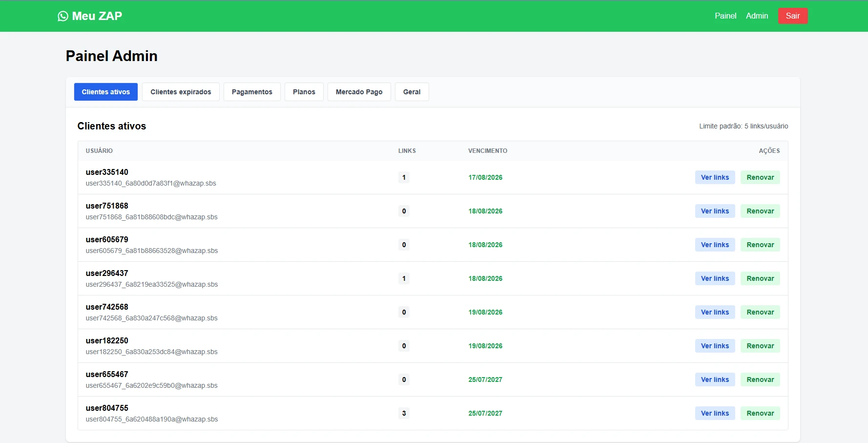Image resolution: width=868 pixels, height=443 pixels.
Task: Switch to the Clientes expirados tab
Action: pos(181,92)
